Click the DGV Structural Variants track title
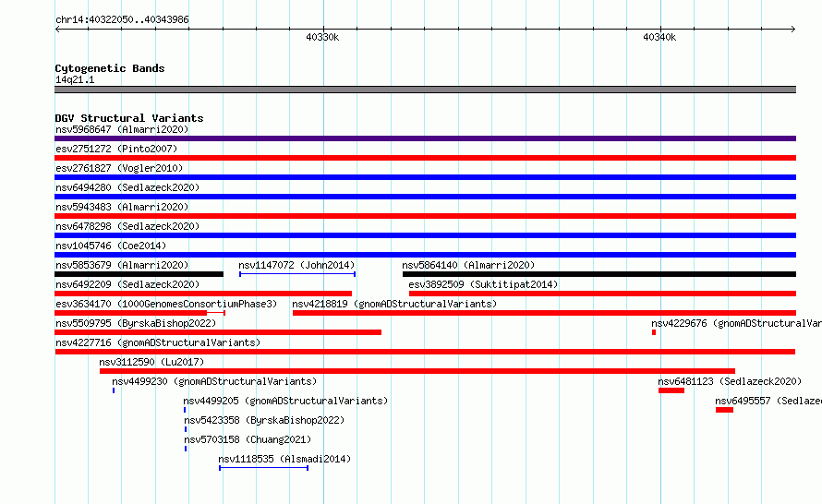Screen dimensions: 822x504 [x=129, y=118]
